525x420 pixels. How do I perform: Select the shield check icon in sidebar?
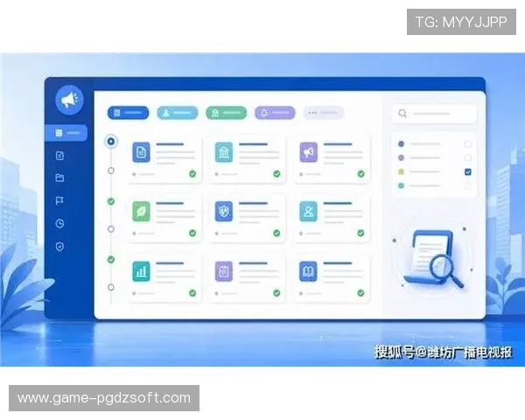coord(59,247)
